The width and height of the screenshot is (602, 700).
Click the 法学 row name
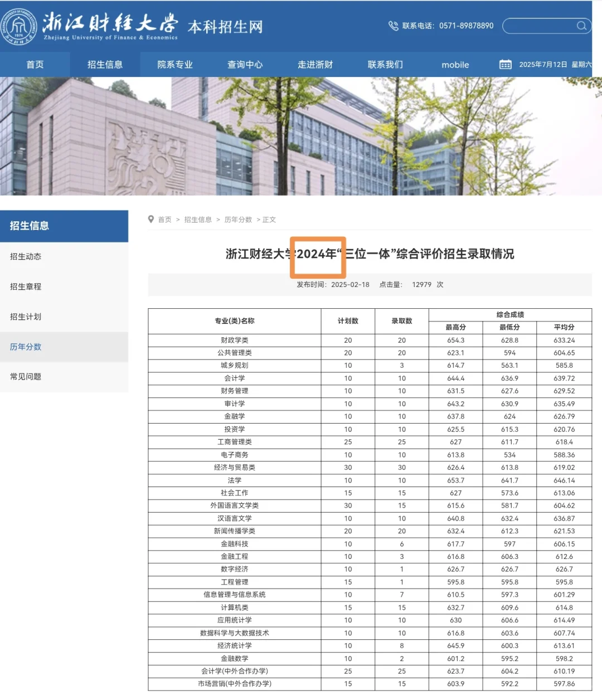pyautogui.click(x=235, y=480)
